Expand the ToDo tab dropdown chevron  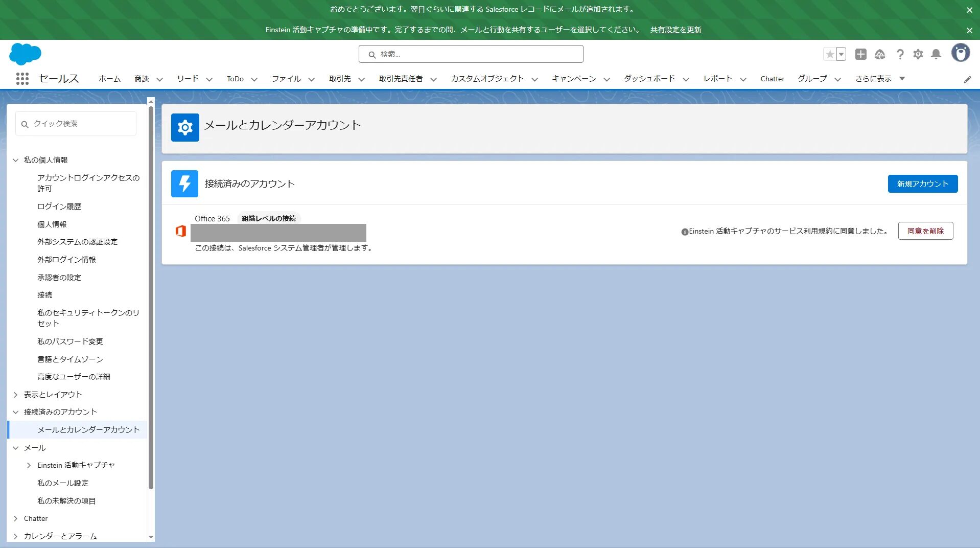pos(254,79)
